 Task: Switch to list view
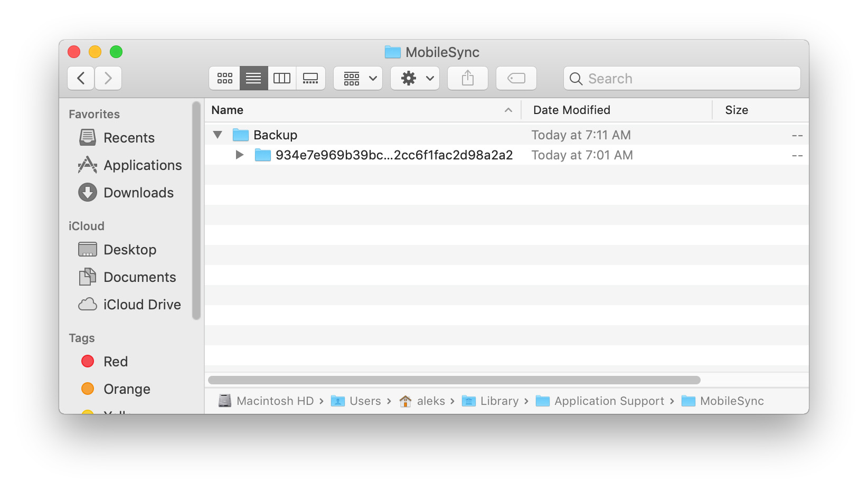point(253,78)
